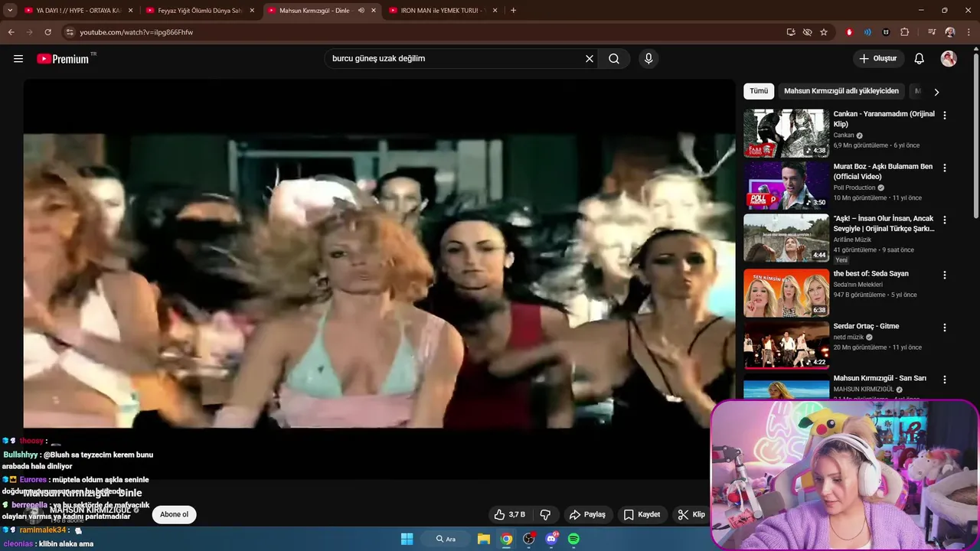
Task: Open options for Seda Sayan video
Action: [x=945, y=275]
